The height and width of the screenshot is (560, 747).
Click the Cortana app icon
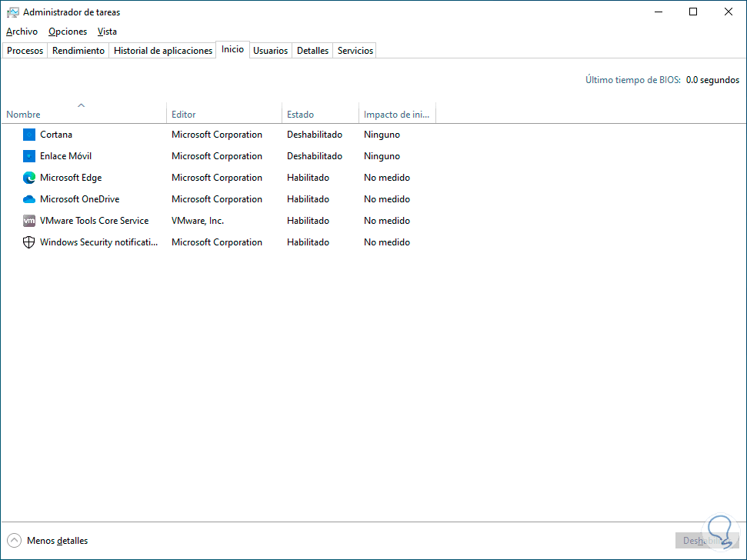[x=29, y=135]
